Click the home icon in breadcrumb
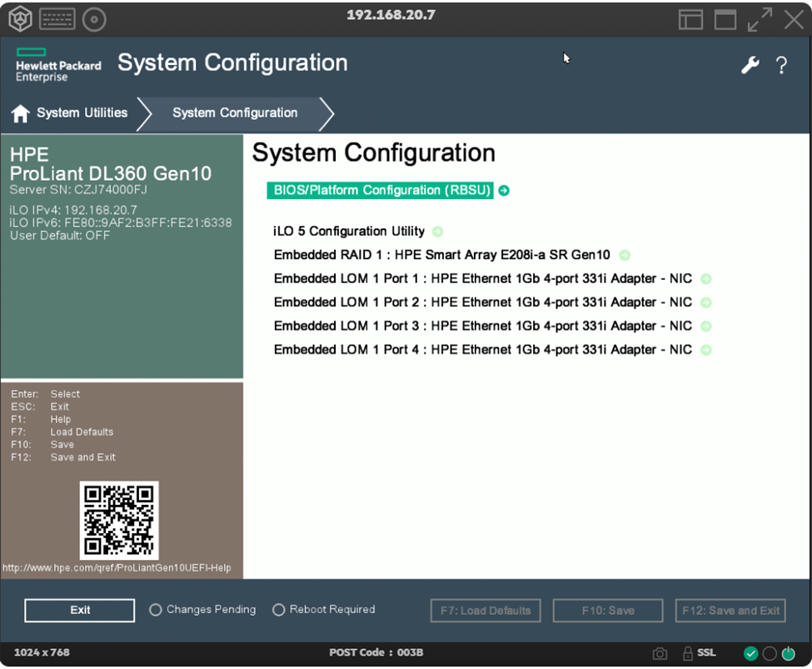The image size is (812, 669). pyautogui.click(x=21, y=114)
